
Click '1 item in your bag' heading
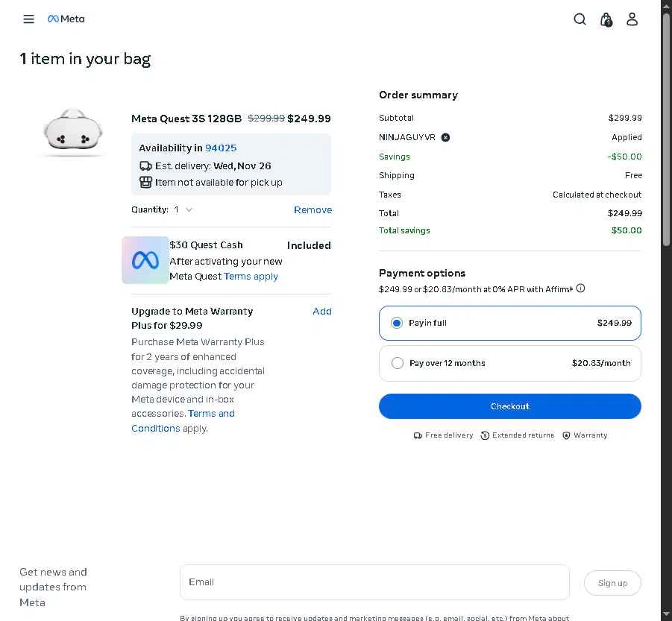click(x=85, y=59)
